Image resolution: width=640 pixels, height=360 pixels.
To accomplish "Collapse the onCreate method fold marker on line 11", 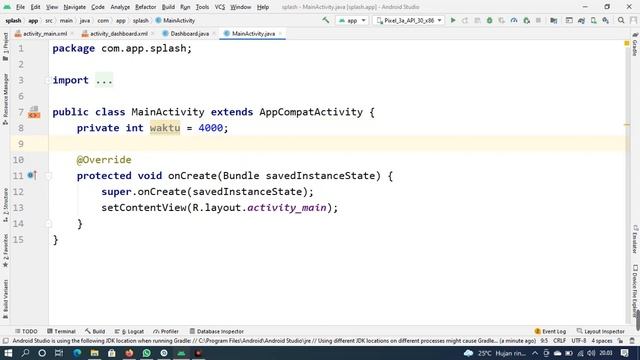I will pos(49,176).
